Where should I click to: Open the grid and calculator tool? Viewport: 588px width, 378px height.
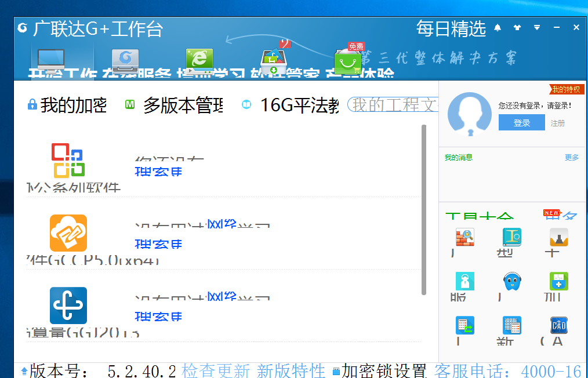(512, 325)
